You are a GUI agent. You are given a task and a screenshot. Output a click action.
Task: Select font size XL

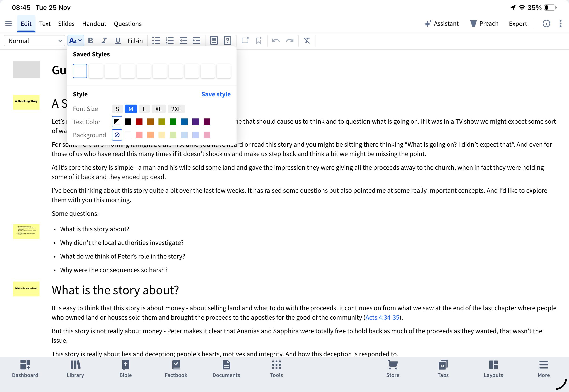(158, 109)
